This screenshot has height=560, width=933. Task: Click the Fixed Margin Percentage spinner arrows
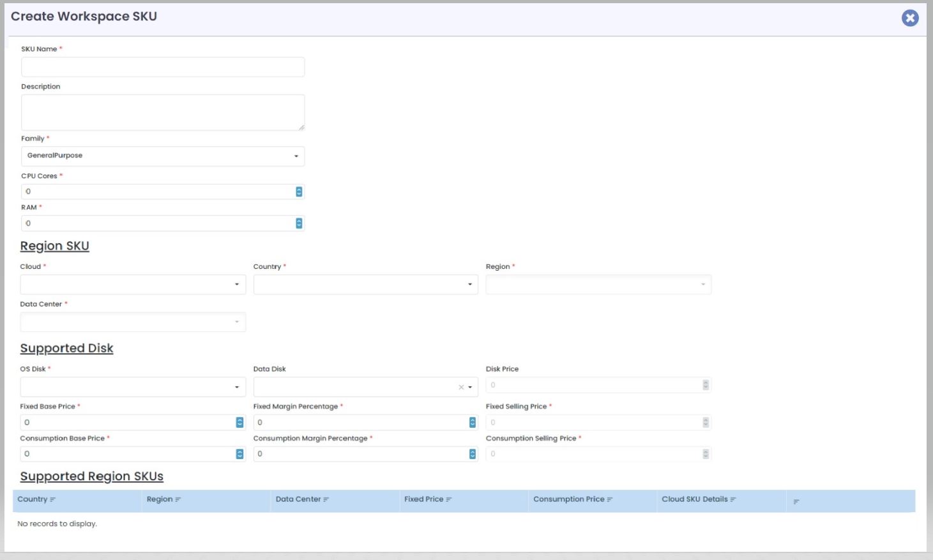[x=473, y=422]
